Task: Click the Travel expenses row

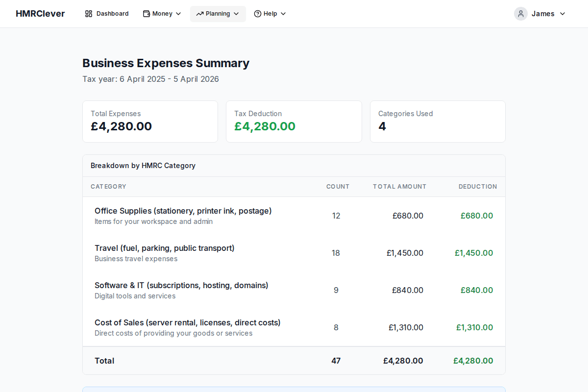Action: (x=294, y=253)
